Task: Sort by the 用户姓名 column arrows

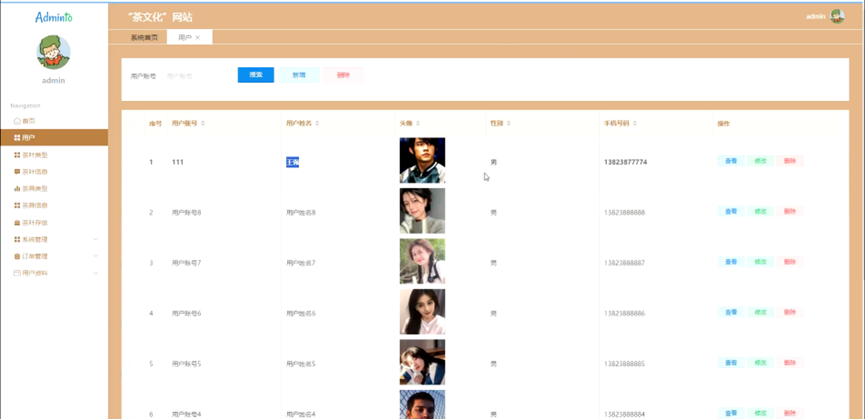Action: click(317, 123)
